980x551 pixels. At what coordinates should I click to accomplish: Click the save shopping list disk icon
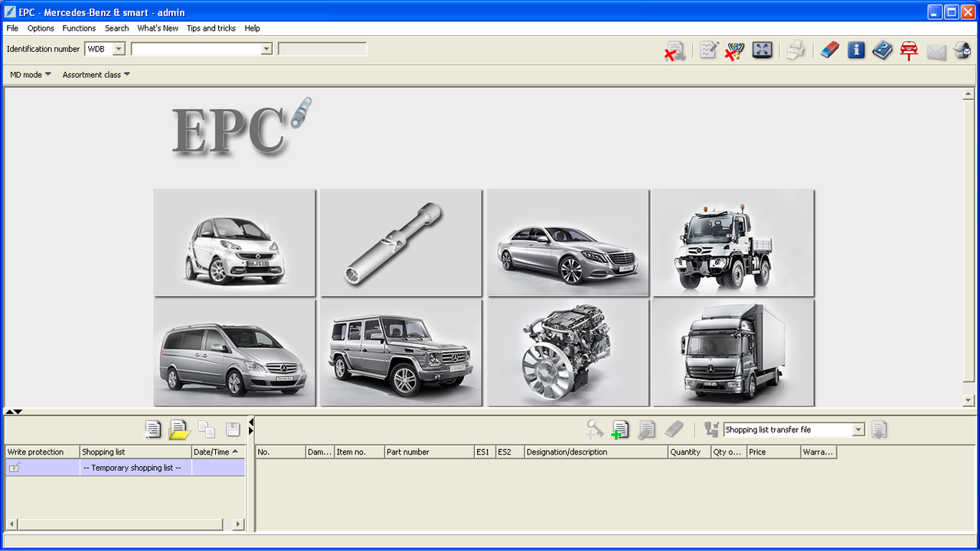(233, 429)
